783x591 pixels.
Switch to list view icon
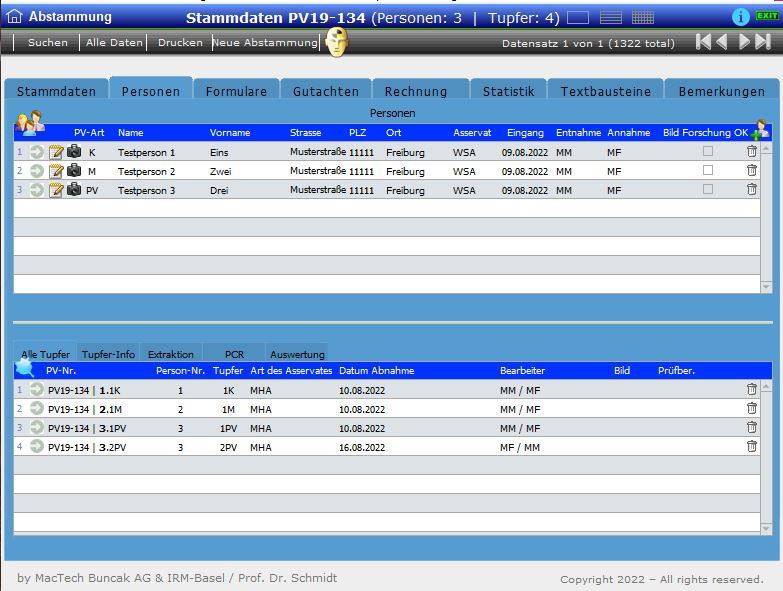click(x=610, y=18)
